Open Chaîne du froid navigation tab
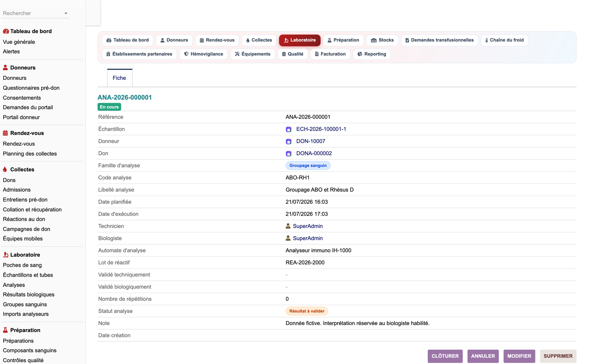Screen dimensions: 589x364 pos(505,40)
